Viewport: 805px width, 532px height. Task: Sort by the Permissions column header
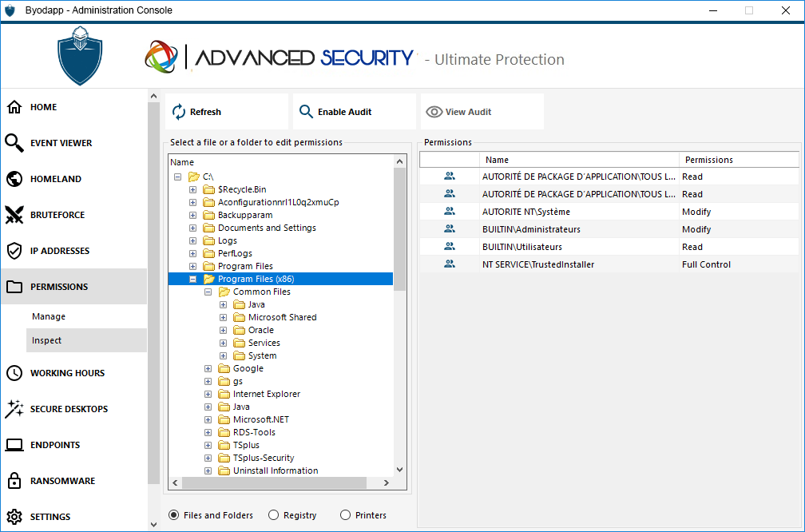(739, 160)
